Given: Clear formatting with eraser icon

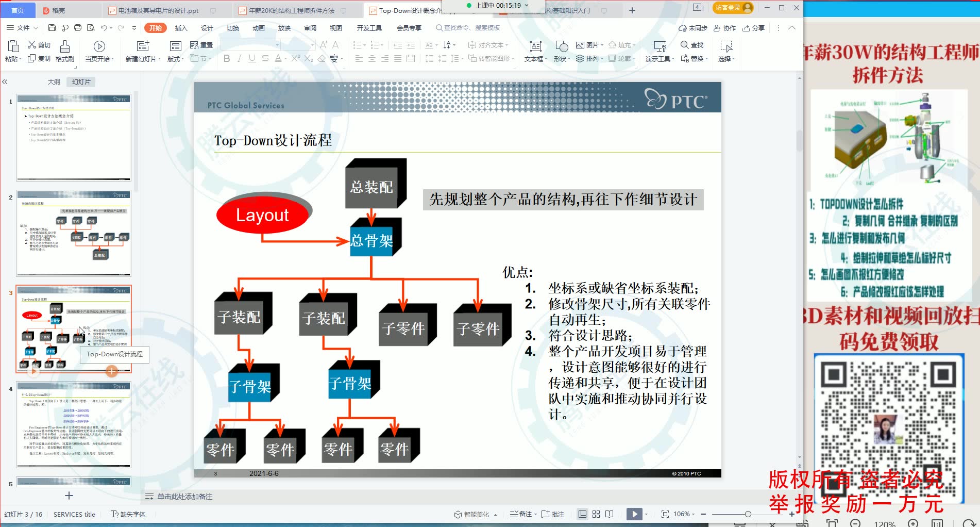Looking at the screenshot, I should coord(322,59).
